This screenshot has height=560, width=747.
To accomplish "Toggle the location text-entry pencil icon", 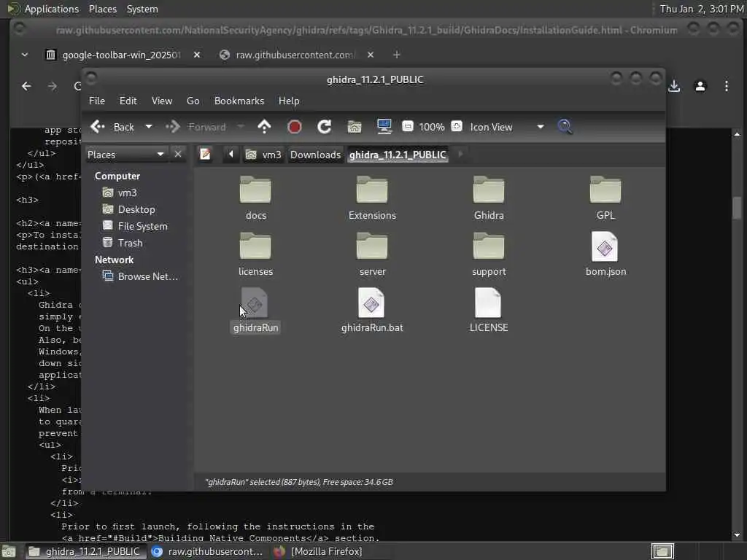I will pyautogui.click(x=205, y=155).
